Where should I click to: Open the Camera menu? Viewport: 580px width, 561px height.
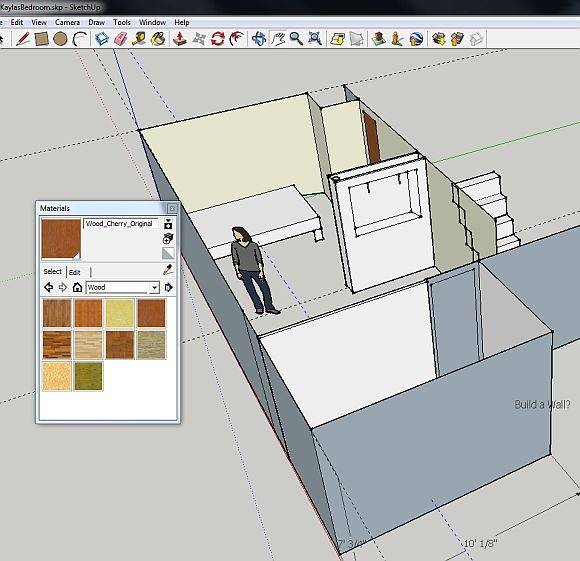pyautogui.click(x=67, y=22)
